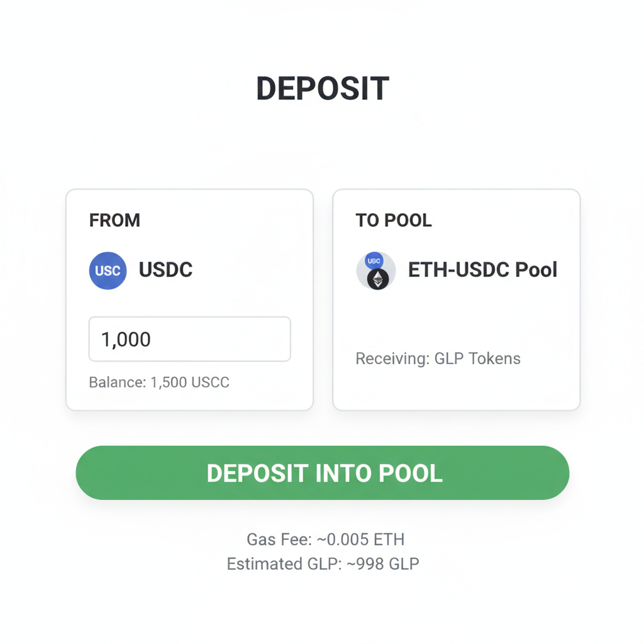Click inside the 1,000 amount field
This screenshot has width=644, height=644.
[x=189, y=339]
